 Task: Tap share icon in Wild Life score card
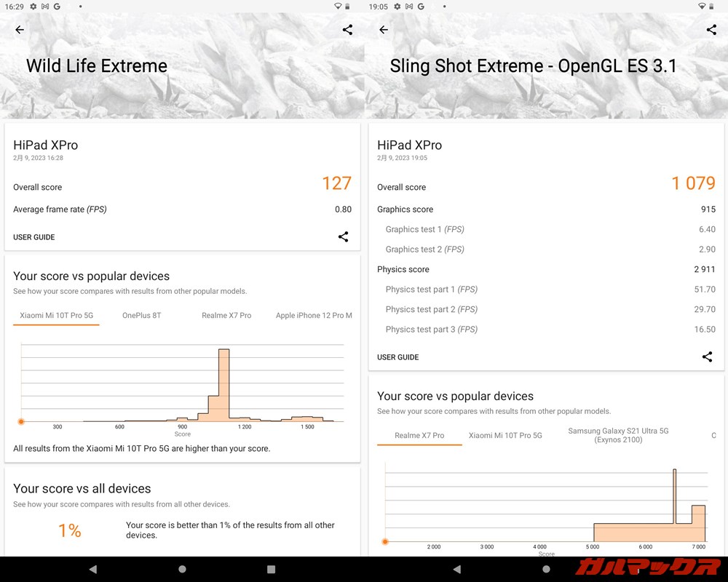(343, 236)
